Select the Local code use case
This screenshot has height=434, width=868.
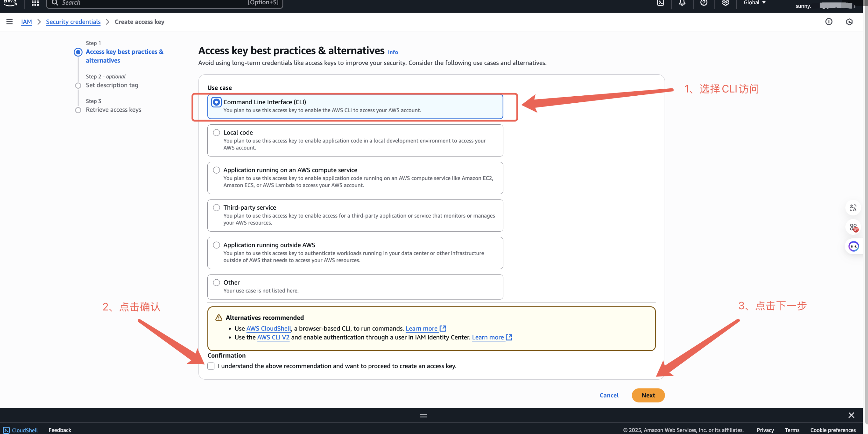216,133
